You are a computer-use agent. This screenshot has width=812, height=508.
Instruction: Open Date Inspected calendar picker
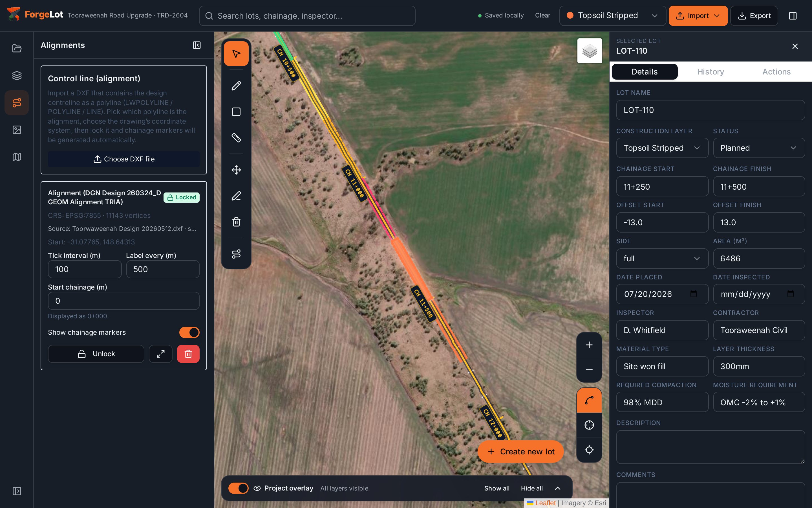coord(791,294)
